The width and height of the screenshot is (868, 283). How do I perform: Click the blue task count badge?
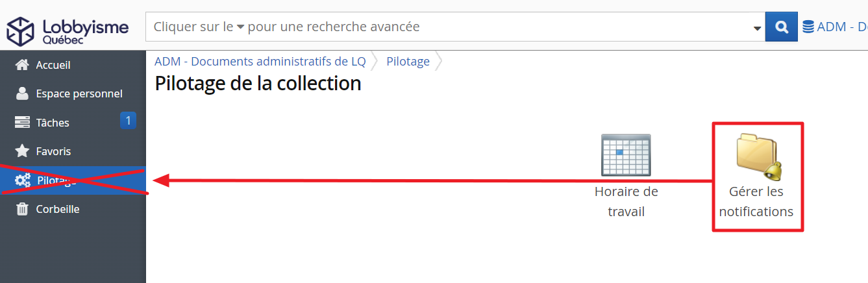click(x=128, y=120)
